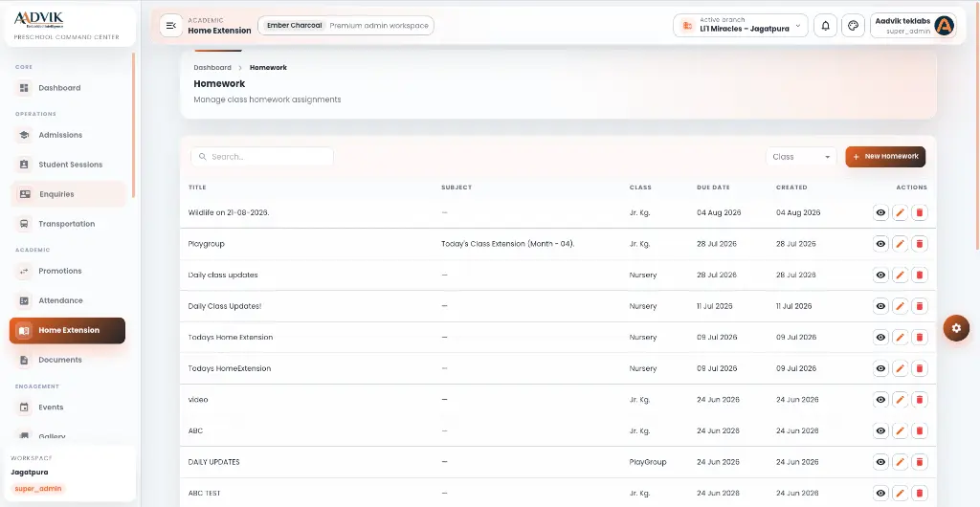This screenshot has height=507, width=980.
Task: Edit the DAILY UPDATES homework row
Action: pyautogui.click(x=900, y=463)
